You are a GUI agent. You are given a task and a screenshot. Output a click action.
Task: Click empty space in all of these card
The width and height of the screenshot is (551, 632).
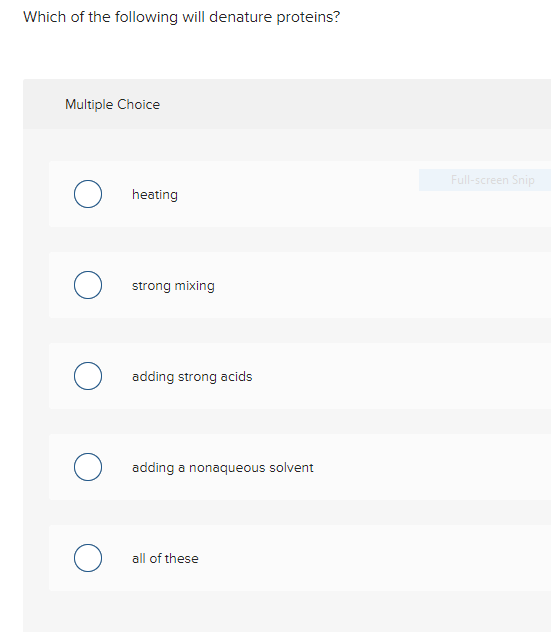[x=363, y=559]
